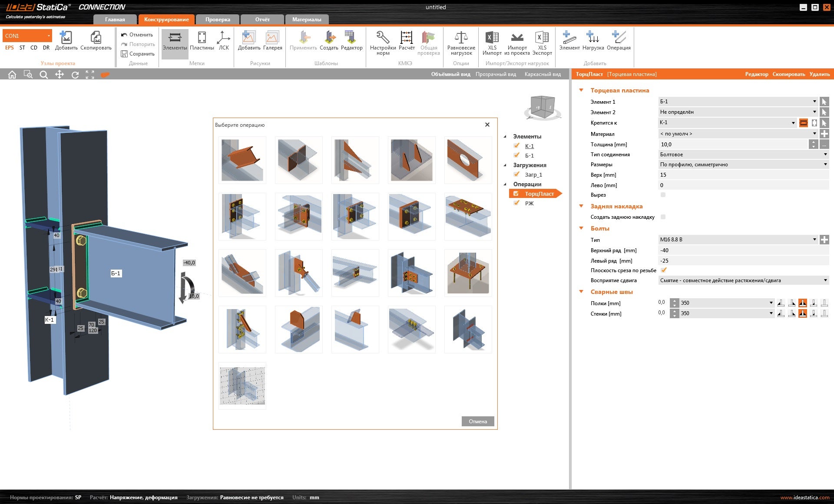
Task: Increase Толщина value with stepper
Action: tap(813, 142)
